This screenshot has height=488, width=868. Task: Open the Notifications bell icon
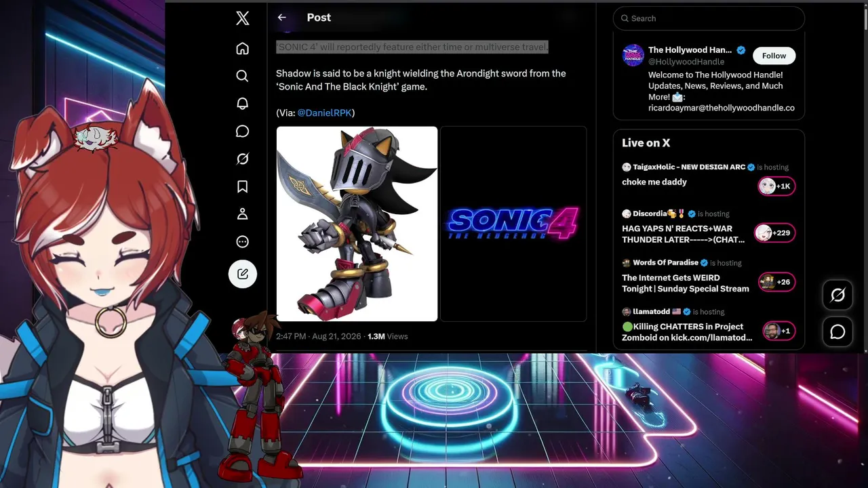pos(242,104)
